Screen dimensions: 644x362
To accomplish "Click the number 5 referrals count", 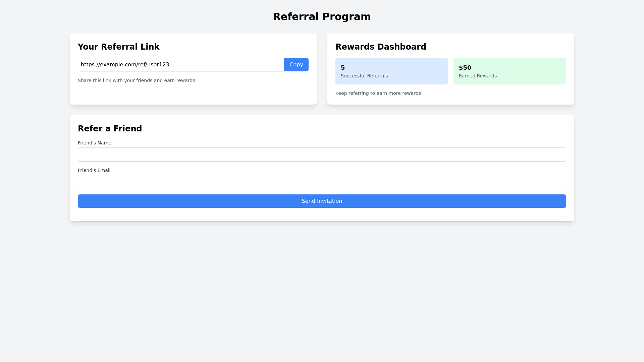I will pos(343,68).
